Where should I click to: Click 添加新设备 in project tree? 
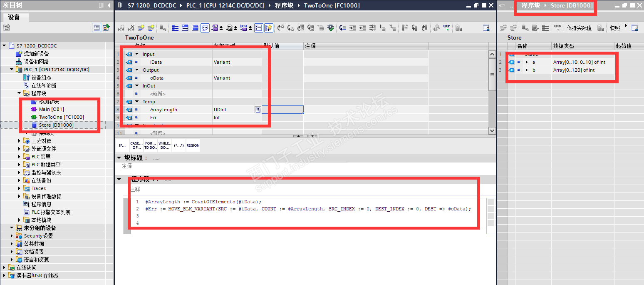click(36, 54)
